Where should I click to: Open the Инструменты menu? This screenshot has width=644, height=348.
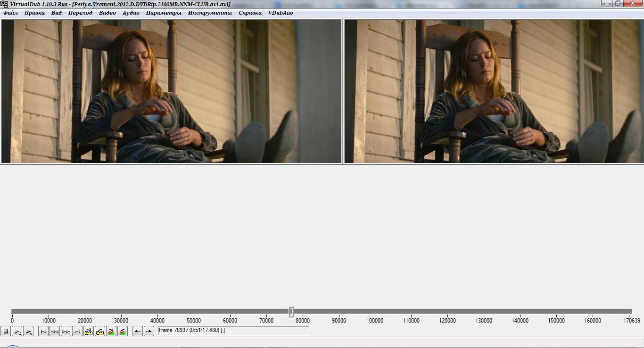click(x=210, y=13)
